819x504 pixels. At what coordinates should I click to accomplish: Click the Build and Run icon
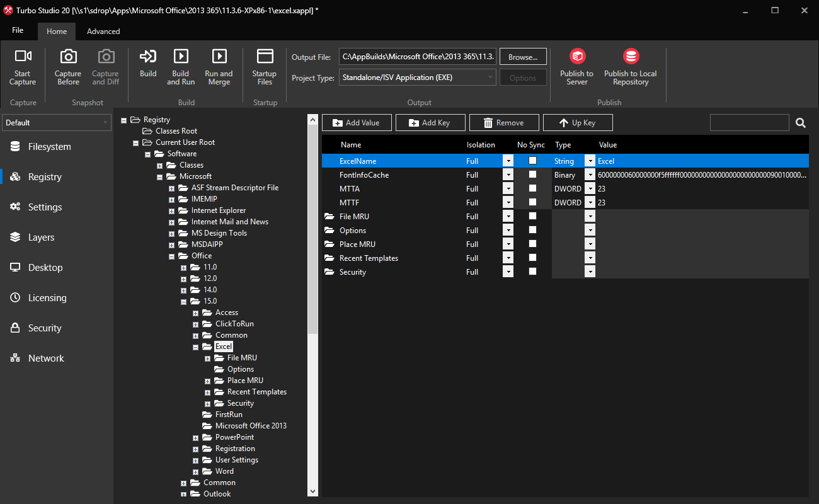click(x=181, y=57)
